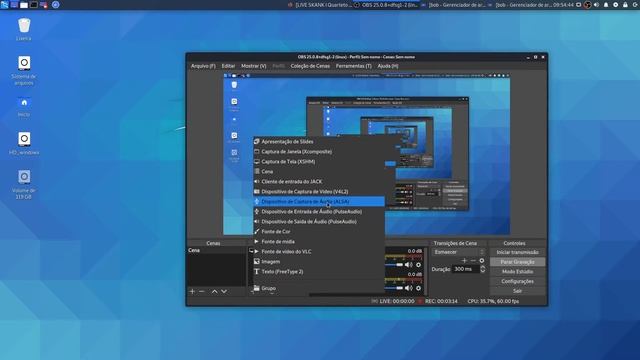The image size is (640, 360).
Task: Choose Cena from the source menu
Action: 319,171
